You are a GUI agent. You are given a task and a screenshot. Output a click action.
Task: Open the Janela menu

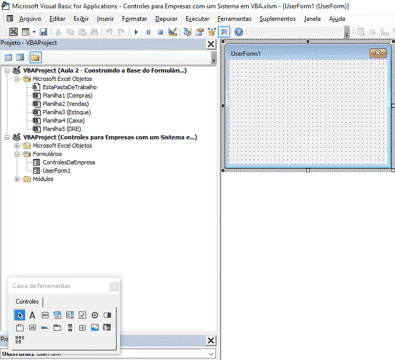pos(312,19)
